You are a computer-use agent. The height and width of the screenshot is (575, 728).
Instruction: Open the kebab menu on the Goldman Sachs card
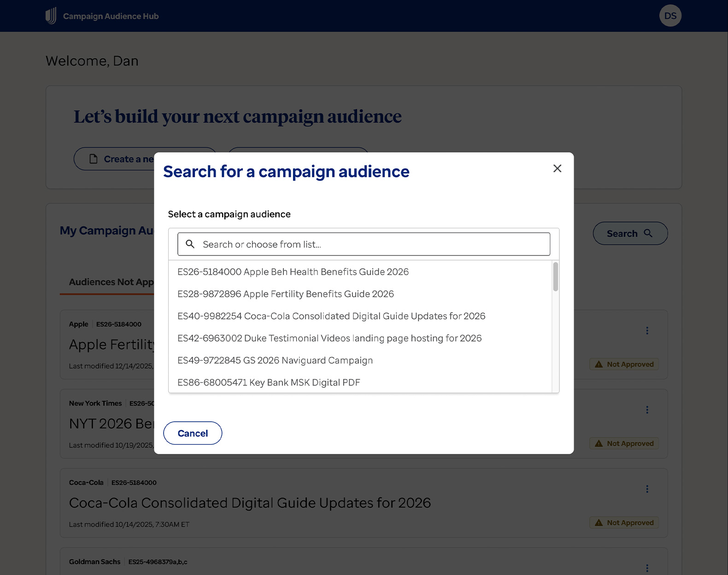(647, 568)
